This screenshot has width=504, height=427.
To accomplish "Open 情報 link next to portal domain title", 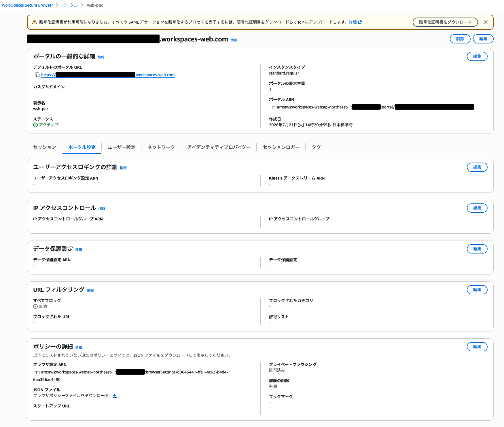I will (x=234, y=40).
